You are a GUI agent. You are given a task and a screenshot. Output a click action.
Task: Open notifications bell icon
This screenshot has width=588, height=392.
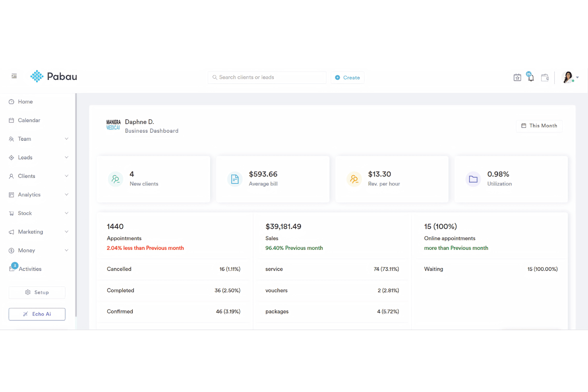pos(530,77)
